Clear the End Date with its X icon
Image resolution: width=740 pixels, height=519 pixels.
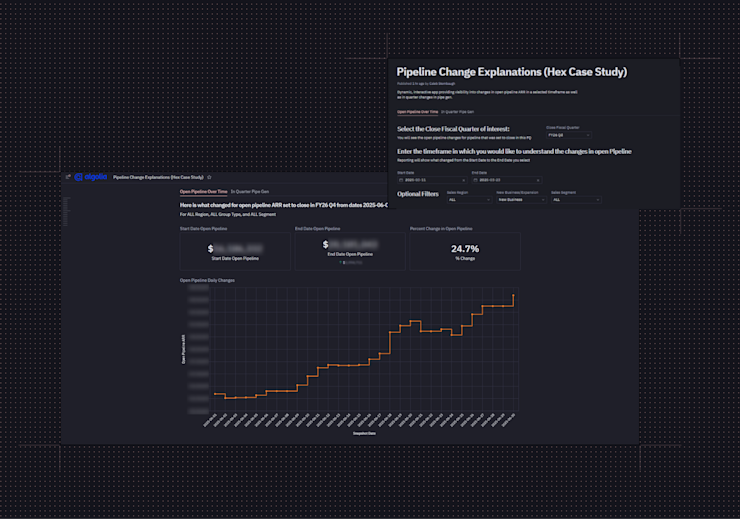(538, 180)
